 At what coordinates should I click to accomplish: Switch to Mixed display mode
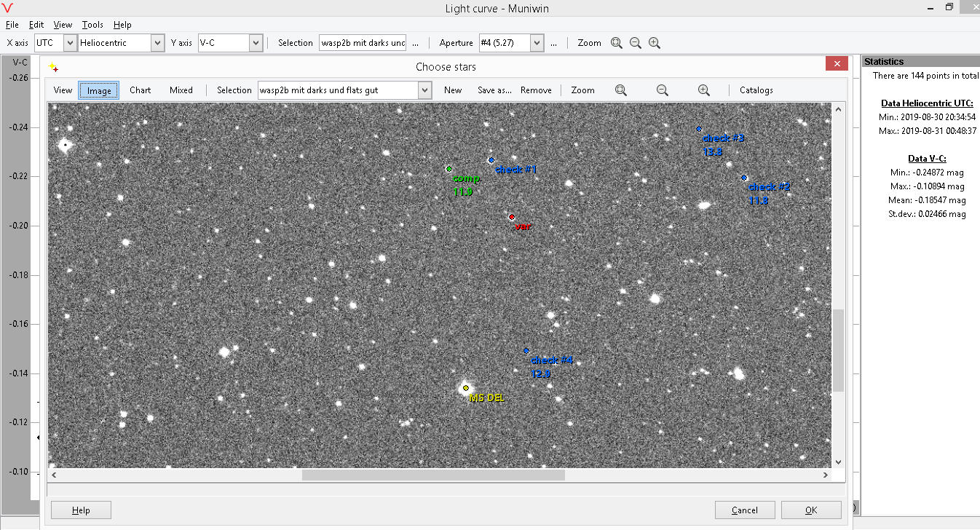coord(181,90)
